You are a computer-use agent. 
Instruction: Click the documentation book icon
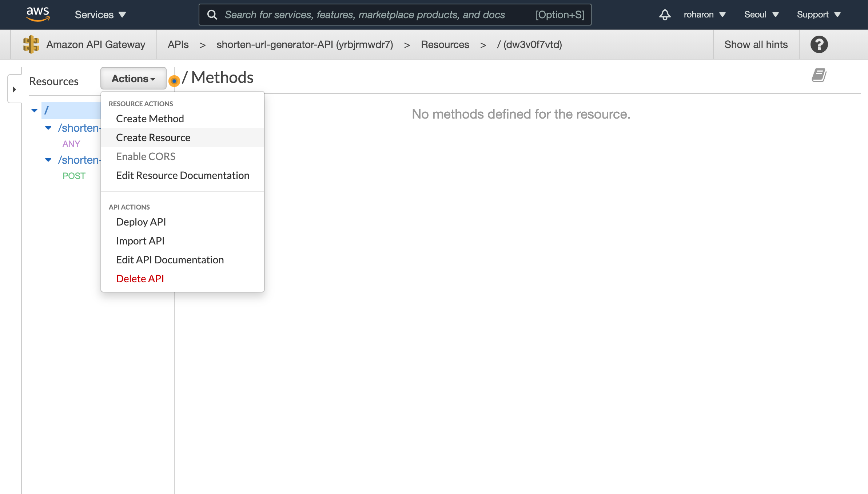click(819, 75)
